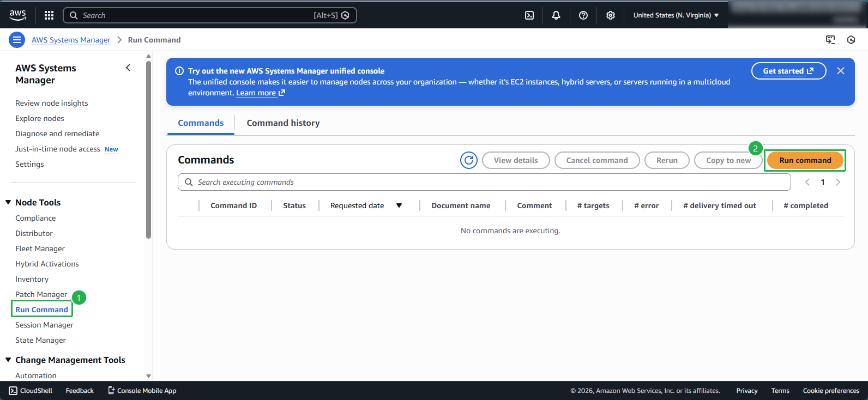Open Review node insights

click(x=52, y=103)
